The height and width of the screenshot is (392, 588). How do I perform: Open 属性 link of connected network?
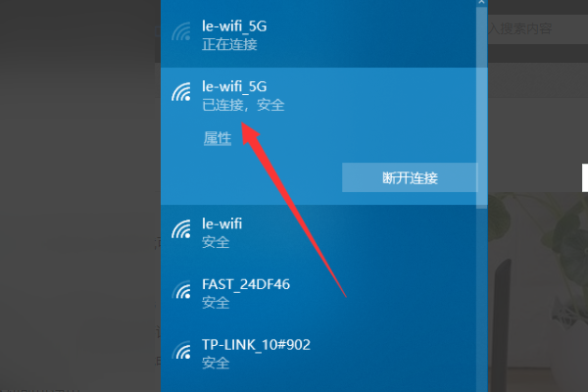(x=218, y=138)
